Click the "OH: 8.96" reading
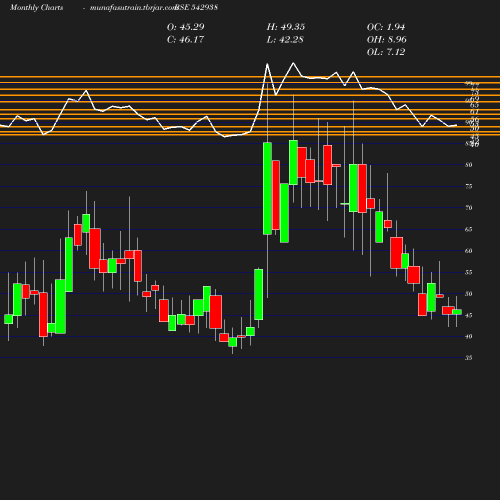500x500 pixels. pos(387,40)
